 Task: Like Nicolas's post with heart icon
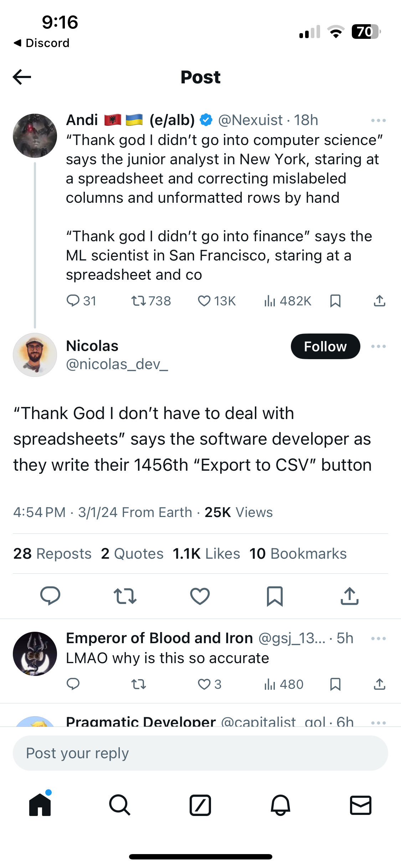click(200, 596)
